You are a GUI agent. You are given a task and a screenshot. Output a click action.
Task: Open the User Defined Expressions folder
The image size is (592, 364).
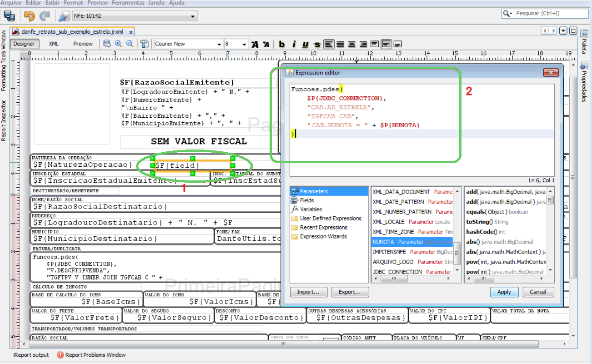pyautogui.click(x=329, y=219)
